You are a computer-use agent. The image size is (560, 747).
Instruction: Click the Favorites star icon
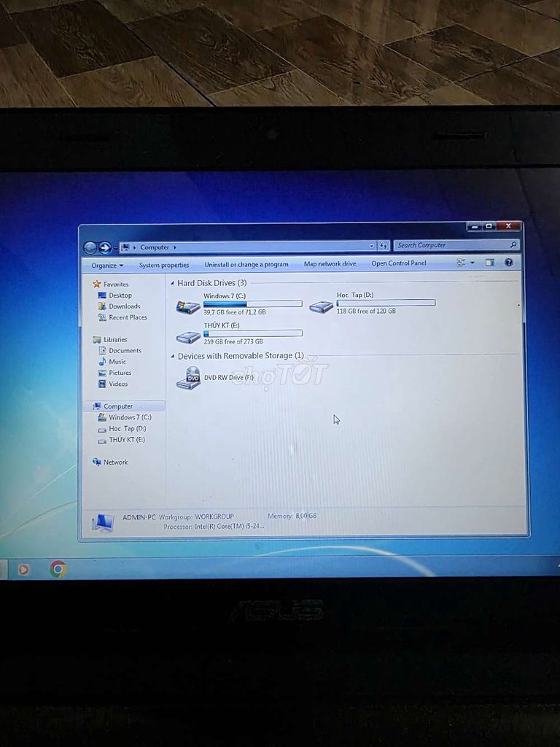click(x=97, y=284)
